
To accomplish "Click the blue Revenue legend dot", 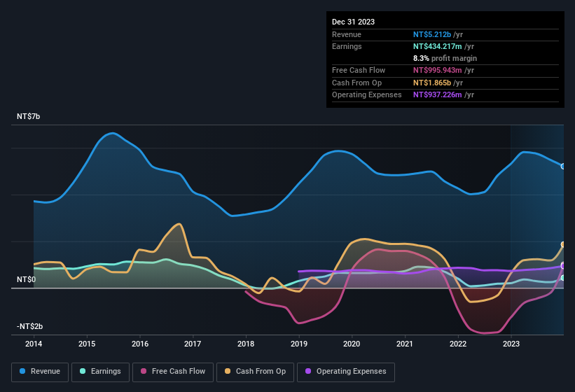I will tap(22, 371).
